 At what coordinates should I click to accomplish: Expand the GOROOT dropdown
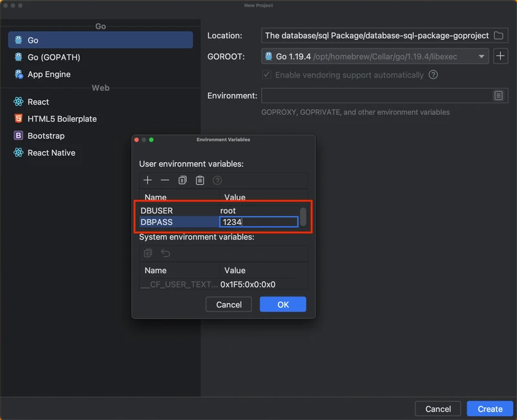tap(481, 57)
